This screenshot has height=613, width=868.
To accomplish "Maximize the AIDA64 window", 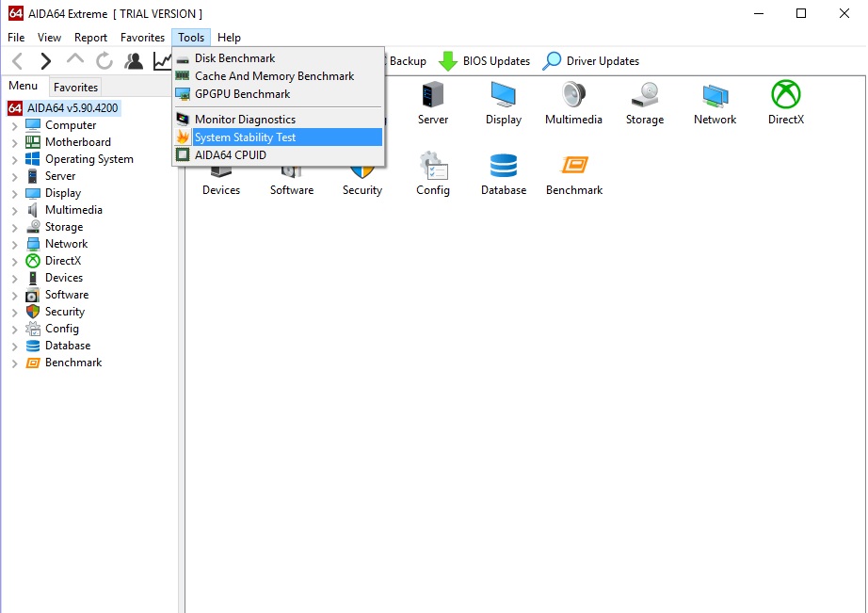I will tap(801, 13).
